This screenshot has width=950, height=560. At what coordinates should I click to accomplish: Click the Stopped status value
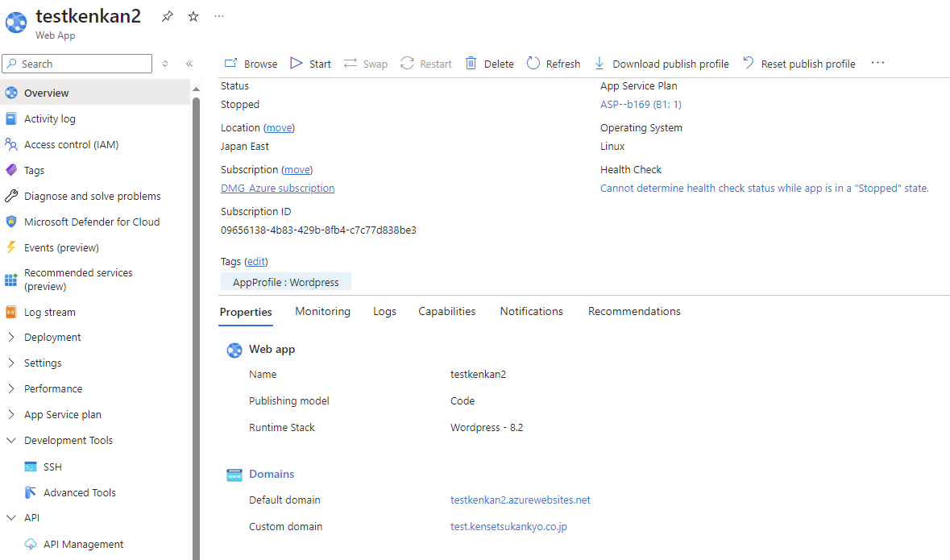coord(240,104)
